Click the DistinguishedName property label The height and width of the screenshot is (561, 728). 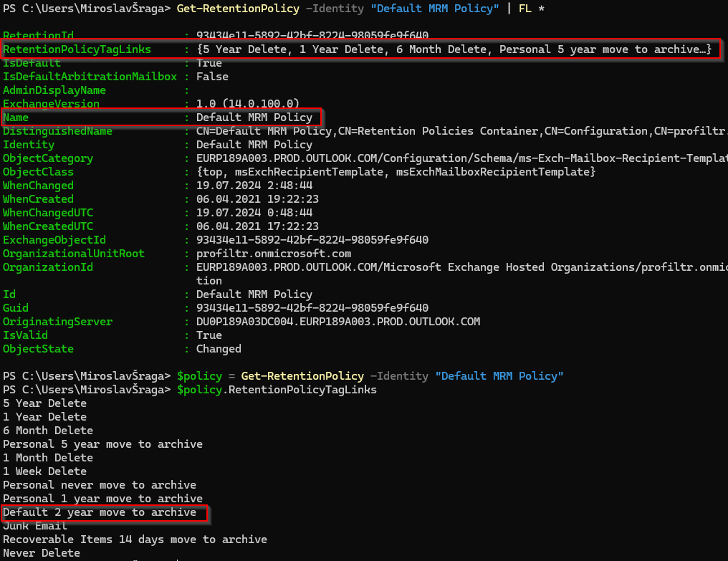57,131
